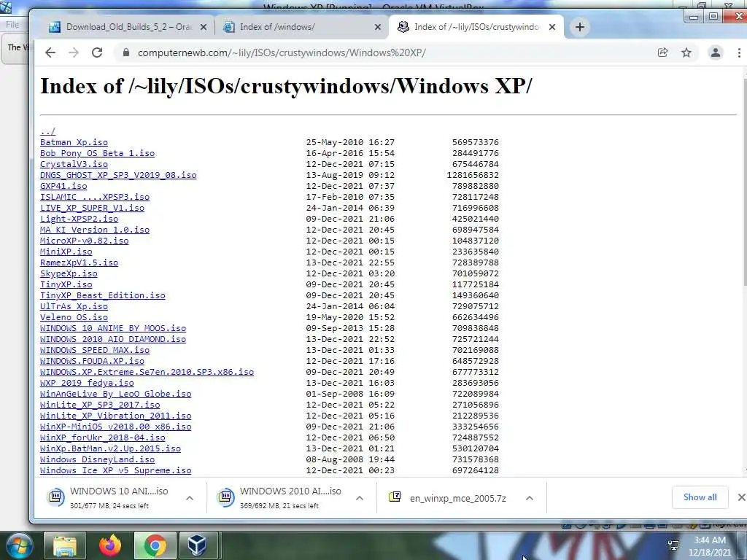Download Batman_Xp.iso

(x=74, y=142)
